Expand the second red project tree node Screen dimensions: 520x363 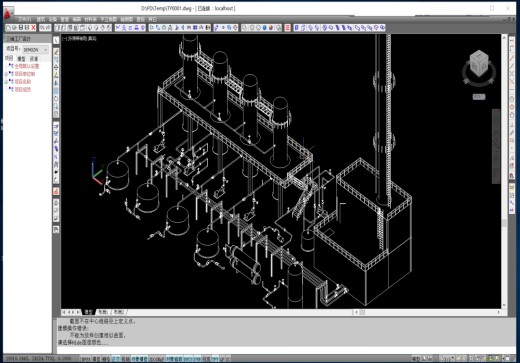coord(6,74)
